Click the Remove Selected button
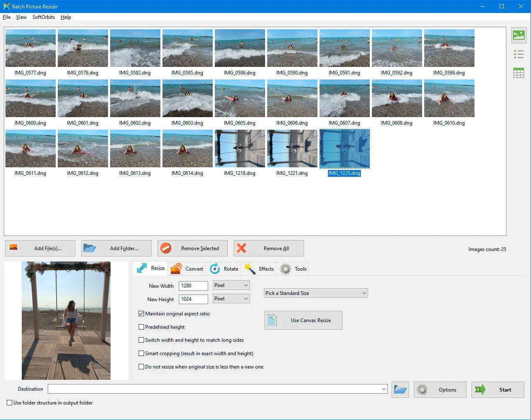This screenshot has height=420, width=531. (192, 248)
